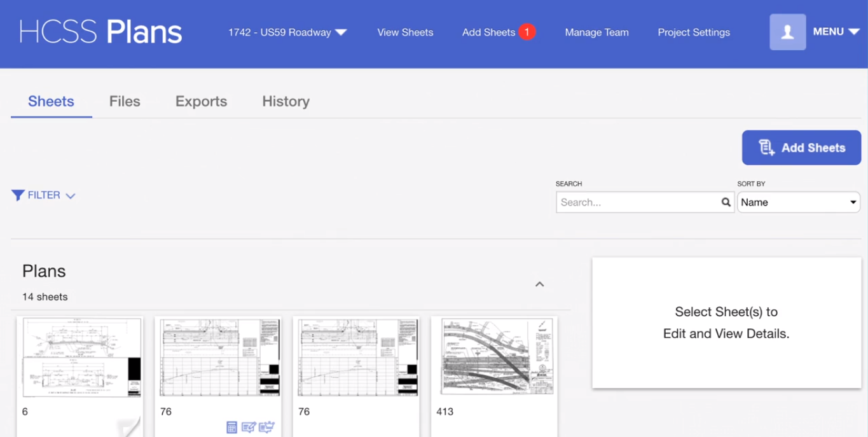The image size is (868, 437).
Task: Click the magnifying glass search icon
Action: [726, 202]
